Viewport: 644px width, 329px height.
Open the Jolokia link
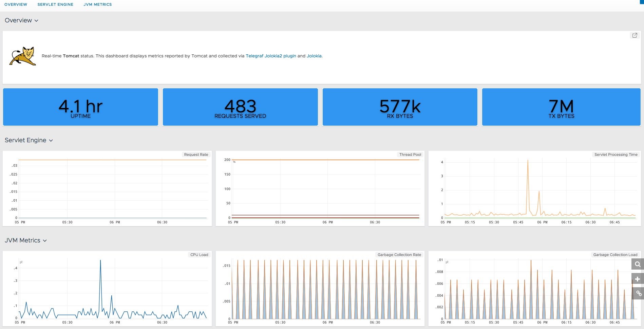point(314,56)
